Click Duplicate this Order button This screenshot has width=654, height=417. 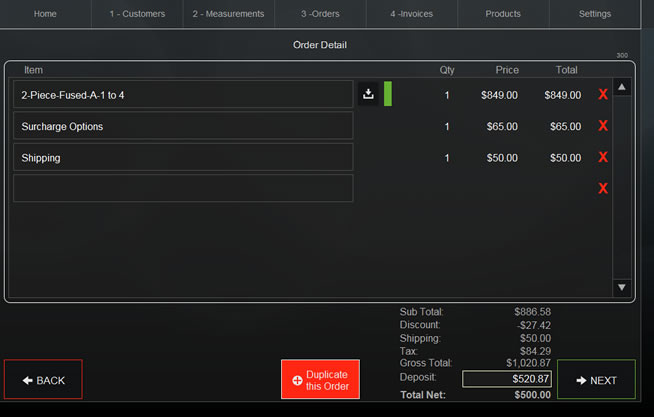click(320, 379)
